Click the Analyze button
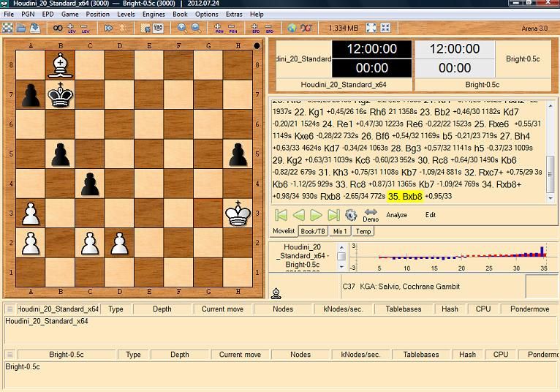 tap(396, 215)
